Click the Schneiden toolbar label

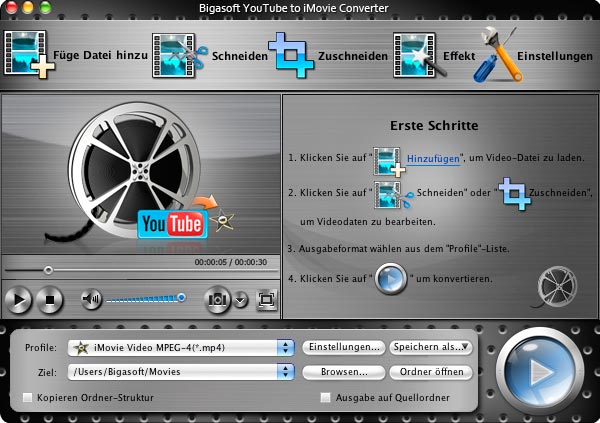[x=240, y=56]
